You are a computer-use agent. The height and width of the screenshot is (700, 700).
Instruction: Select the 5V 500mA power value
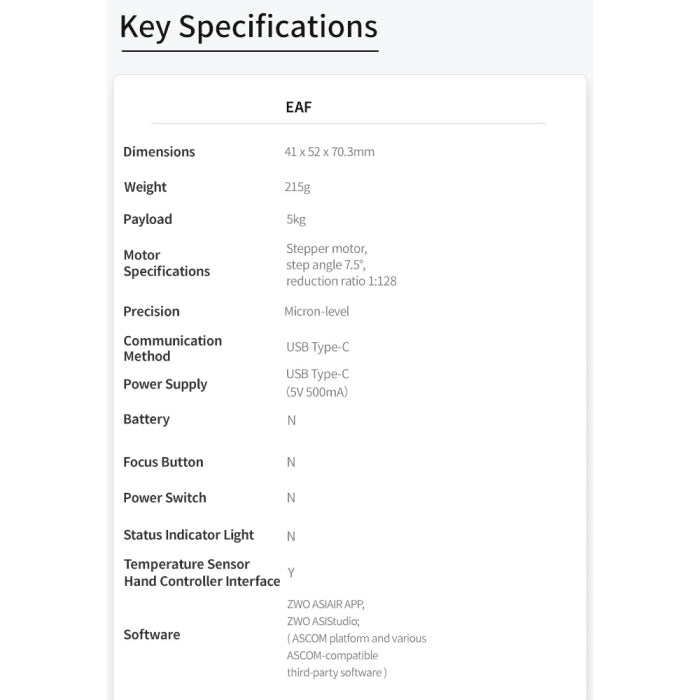[317, 392]
